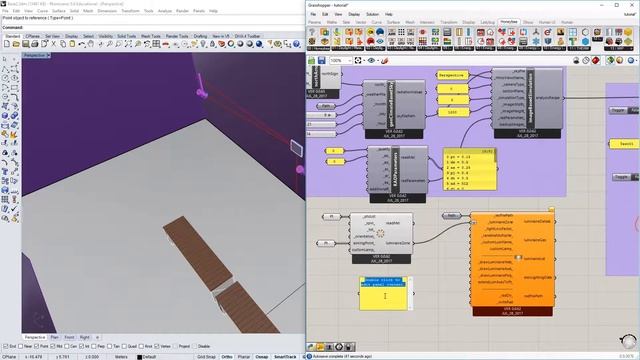Switch to the Right viewport tab
Viewport: 640px width, 360px height.
[84, 338]
